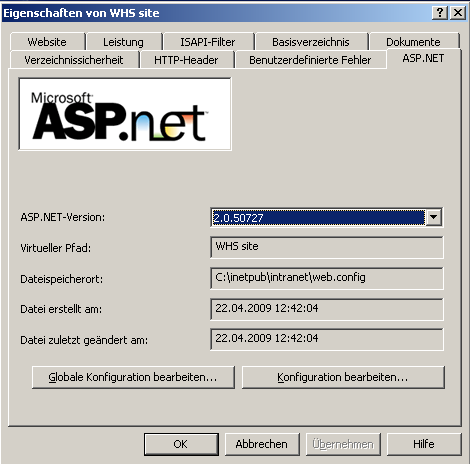This screenshot has height=464, width=470.
Task: Expand the ASP.NET-Version dropdown arrow
Action: (x=434, y=217)
